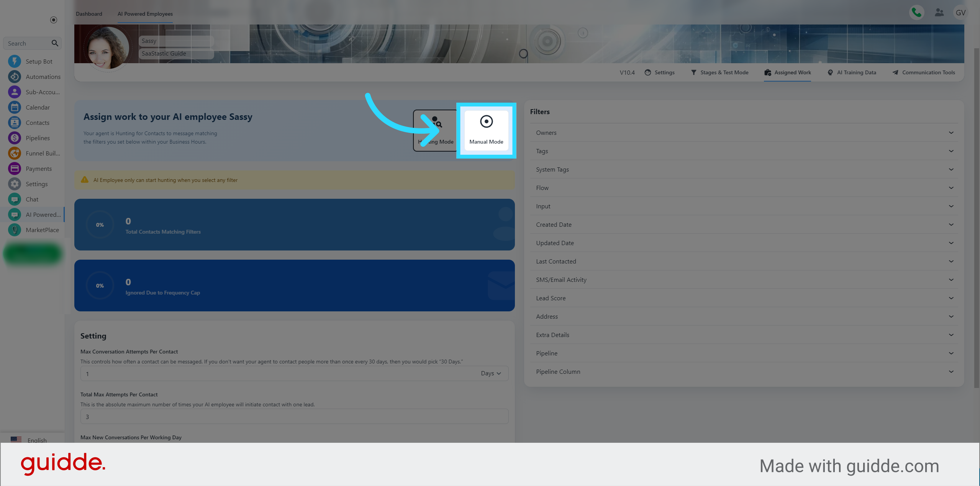This screenshot has height=486, width=980.
Task: Click the English language selector
Action: tap(29, 440)
